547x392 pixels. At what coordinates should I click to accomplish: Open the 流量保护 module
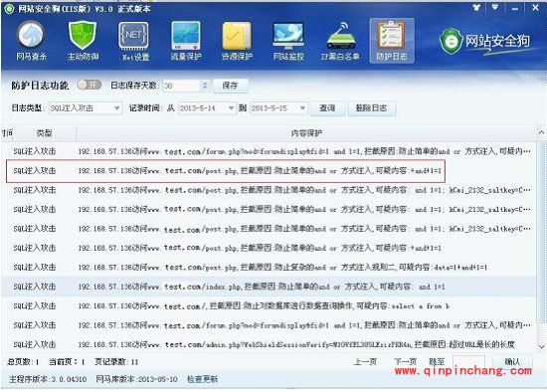186,41
